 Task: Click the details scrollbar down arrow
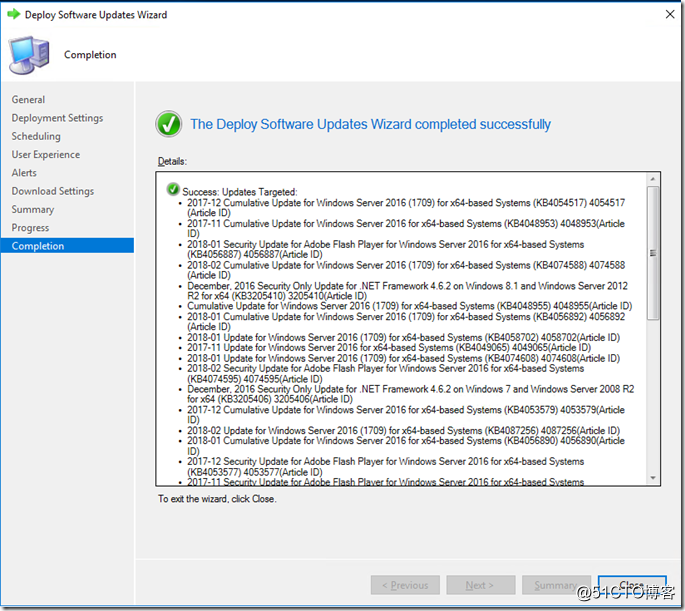tap(653, 478)
